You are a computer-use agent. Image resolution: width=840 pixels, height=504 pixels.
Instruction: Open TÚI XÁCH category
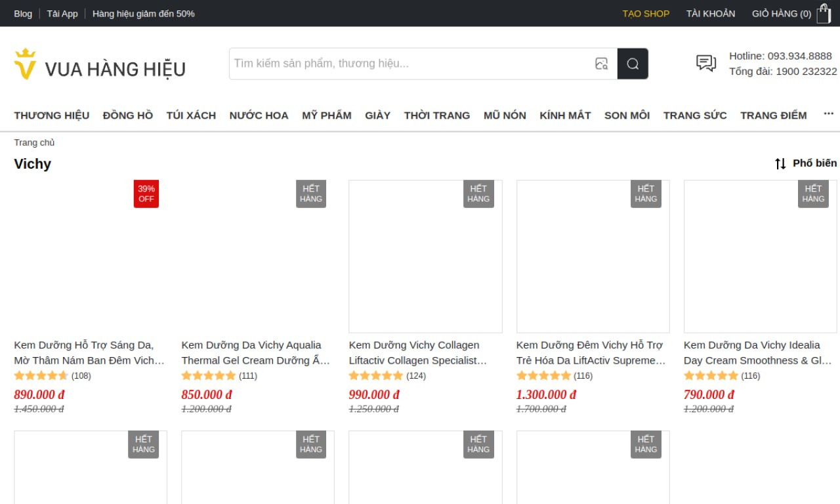point(191,115)
